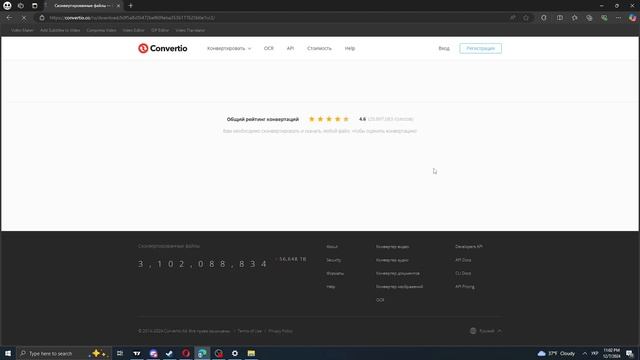Click the Convertio logo
The width and height of the screenshot is (640, 360).
click(162, 48)
